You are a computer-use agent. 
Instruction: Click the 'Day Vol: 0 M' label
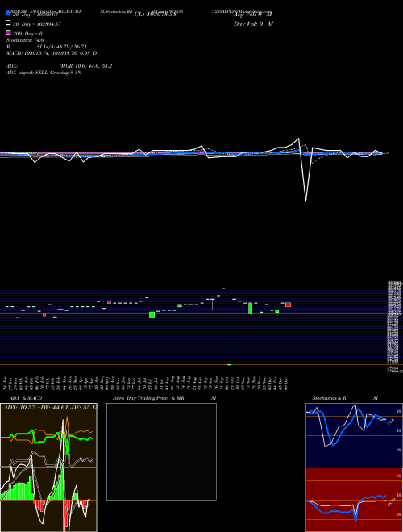[253, 24]
